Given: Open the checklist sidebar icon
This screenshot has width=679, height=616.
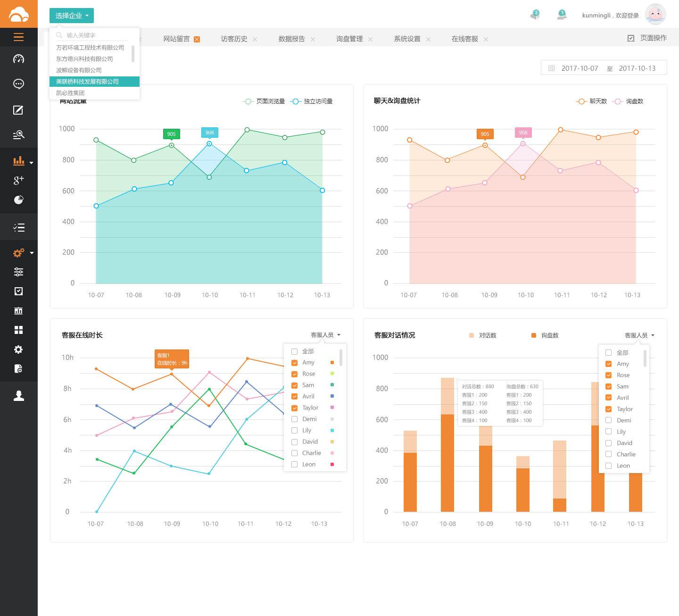Looking at the screenshot, I should [x=19, y=228].
